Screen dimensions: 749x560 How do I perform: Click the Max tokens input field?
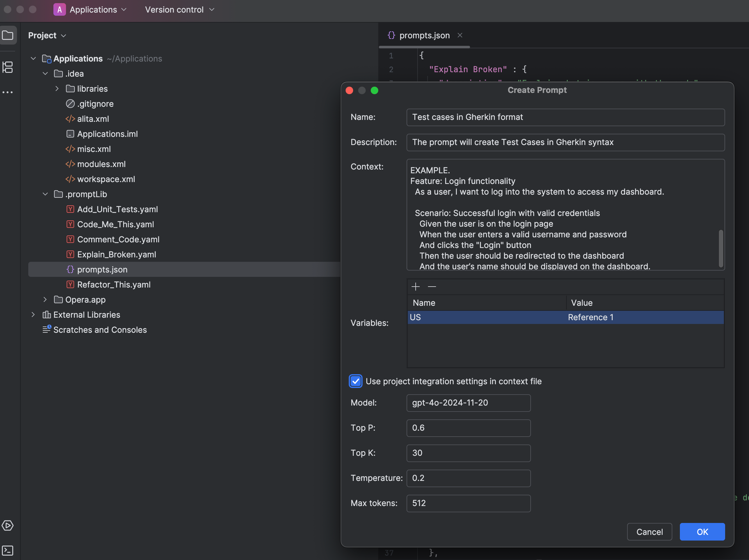[469, 503]
